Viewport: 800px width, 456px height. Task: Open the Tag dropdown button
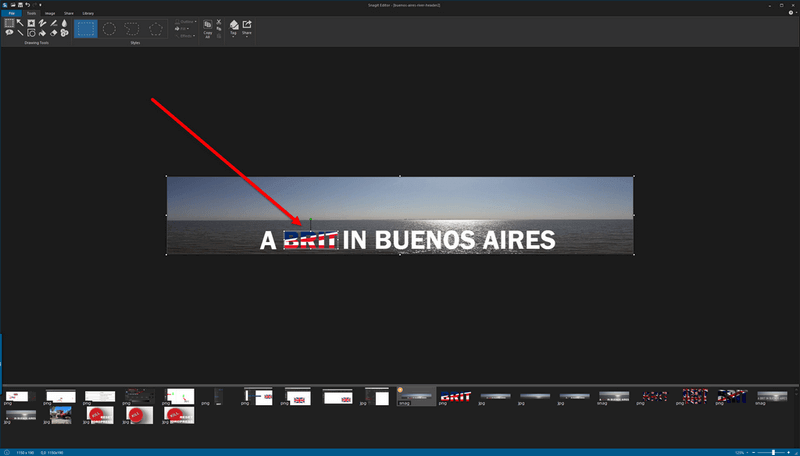[234, 29]
